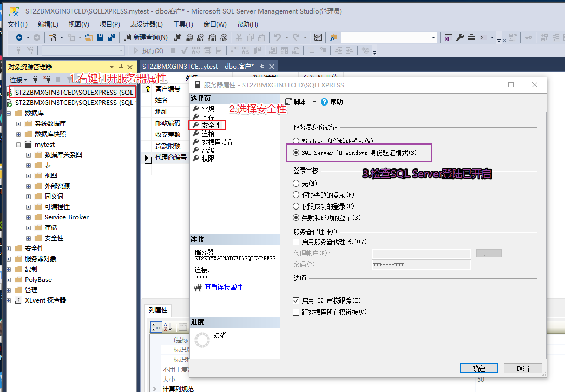Close the 对象资源管理器 panel
The image size is (565, 392).
(130, 67)
